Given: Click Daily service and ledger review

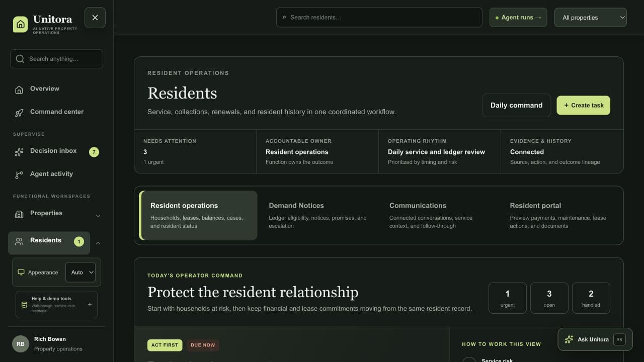Looking at the screenshot, I should [436, 152].
